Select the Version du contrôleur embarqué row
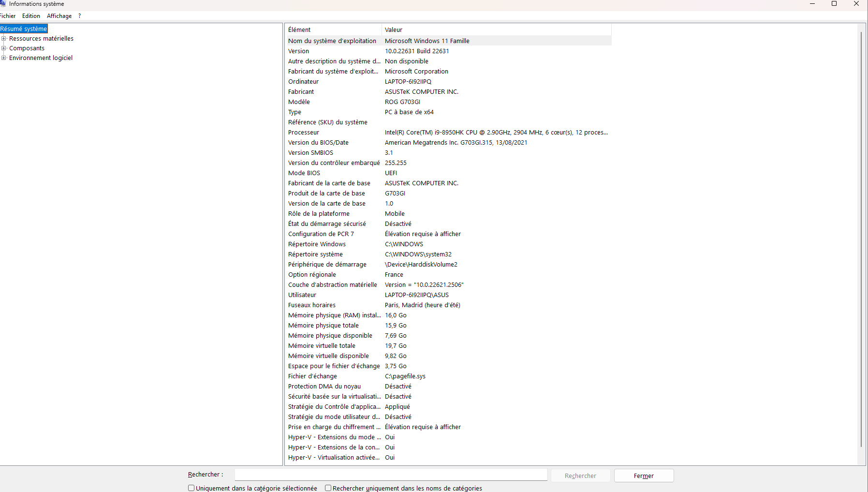 [x=449, y=163]
